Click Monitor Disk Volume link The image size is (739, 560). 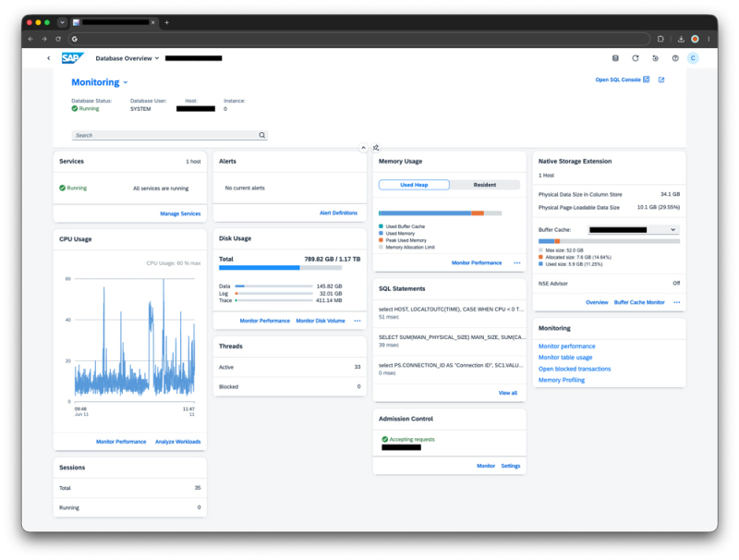pyautogui.click(x=321, y=321)
